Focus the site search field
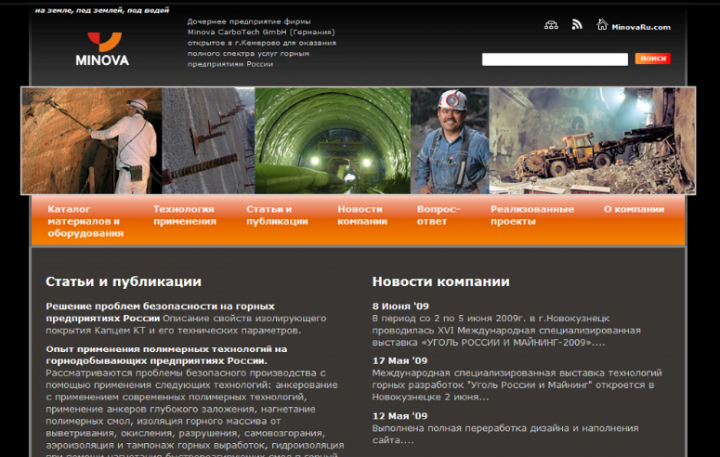Screen dimensions: 720x457 click(x=555, y=59)
